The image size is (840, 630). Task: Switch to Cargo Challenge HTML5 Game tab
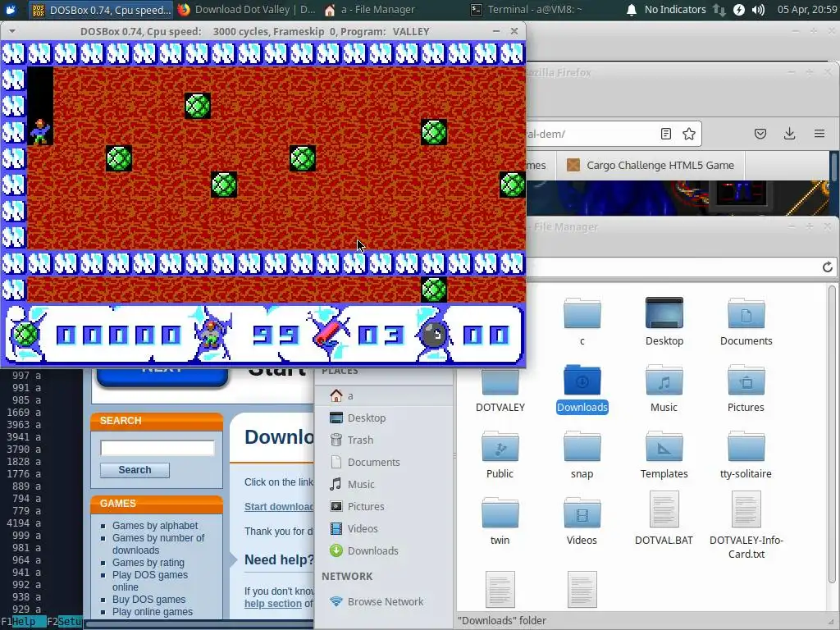click(x=651, y=165)
